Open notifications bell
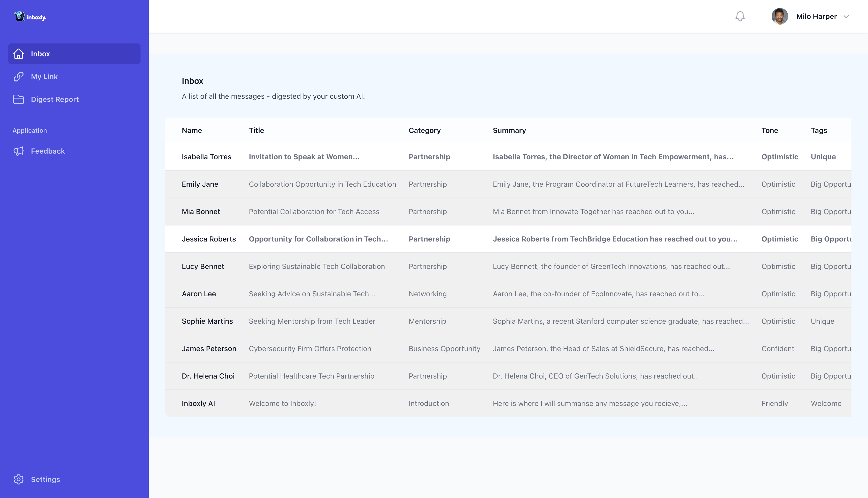The height and width of the screenshot is (498, 868). tap(740, 16)
